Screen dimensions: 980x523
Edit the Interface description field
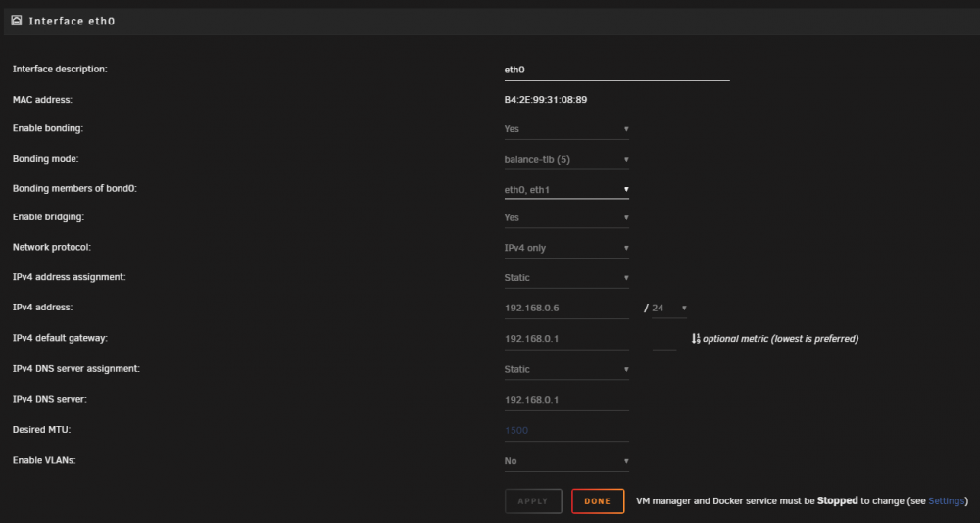click(x=616, y=70)
